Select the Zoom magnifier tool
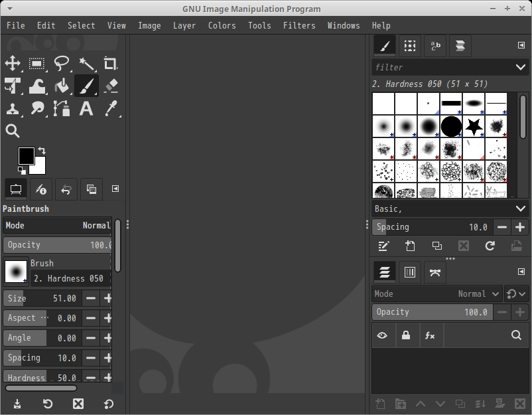Image resolution: width=532 pixels, height=415 pixels. click(x=13, y=131)
